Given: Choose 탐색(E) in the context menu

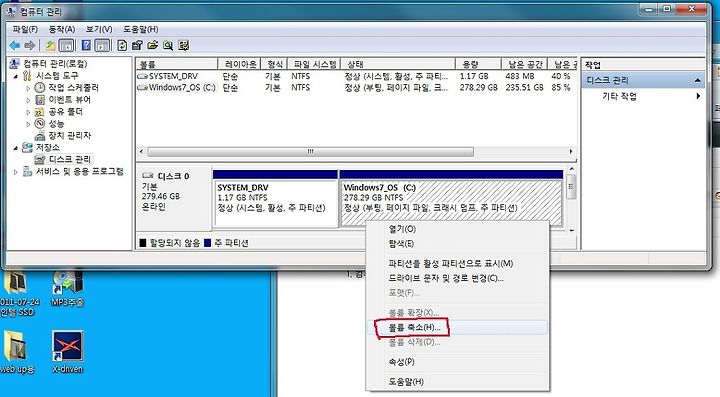Looking at the screenshot, I should coord(457,243).
